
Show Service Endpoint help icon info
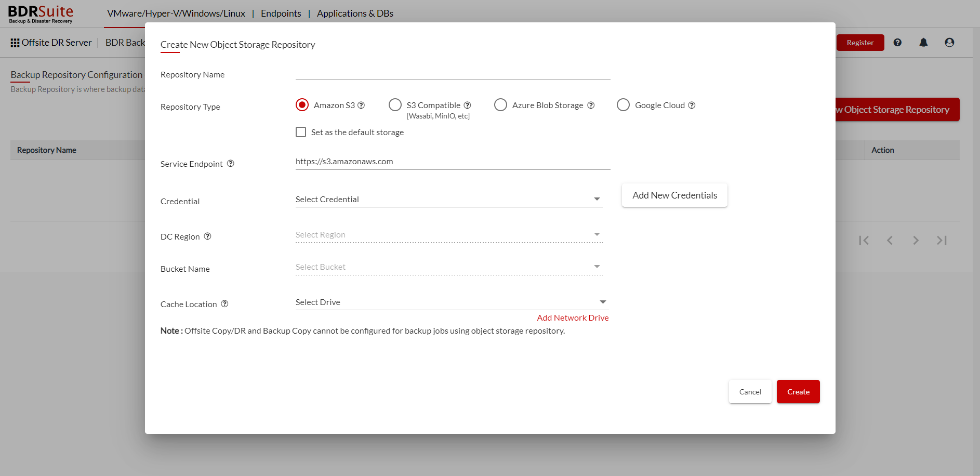[x=231, y=163]
